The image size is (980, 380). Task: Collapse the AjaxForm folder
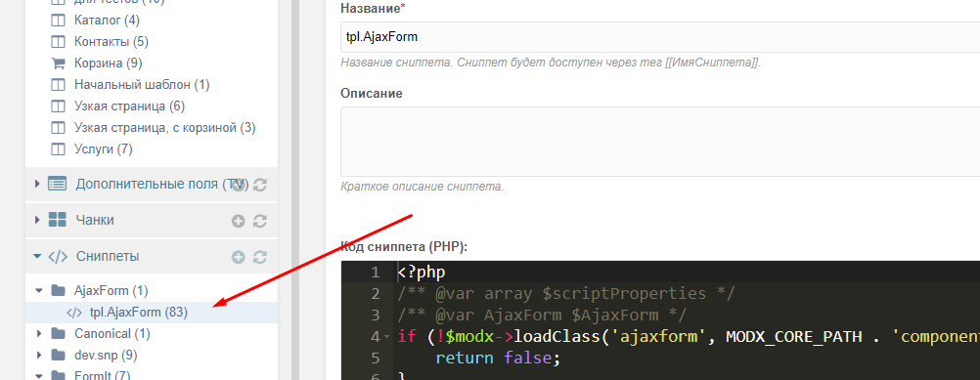[39, 290]
